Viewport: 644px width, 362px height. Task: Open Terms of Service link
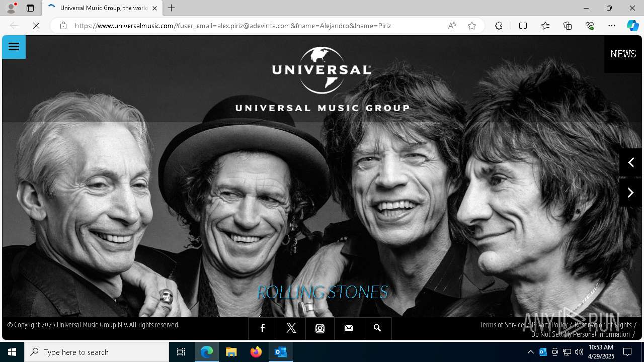(502, 325)
